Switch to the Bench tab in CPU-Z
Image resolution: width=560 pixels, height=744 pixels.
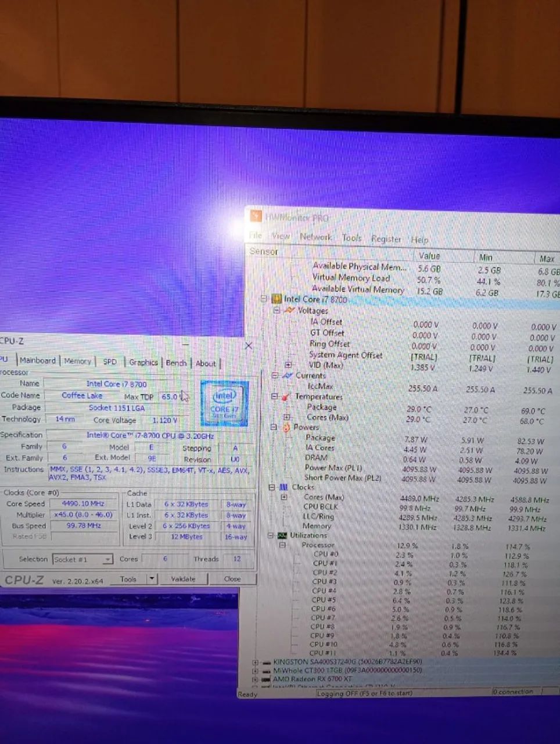click(177, 363)
